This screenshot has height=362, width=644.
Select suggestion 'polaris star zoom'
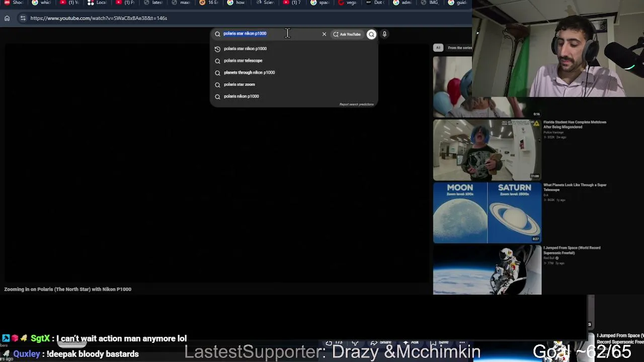pos(294,84)
